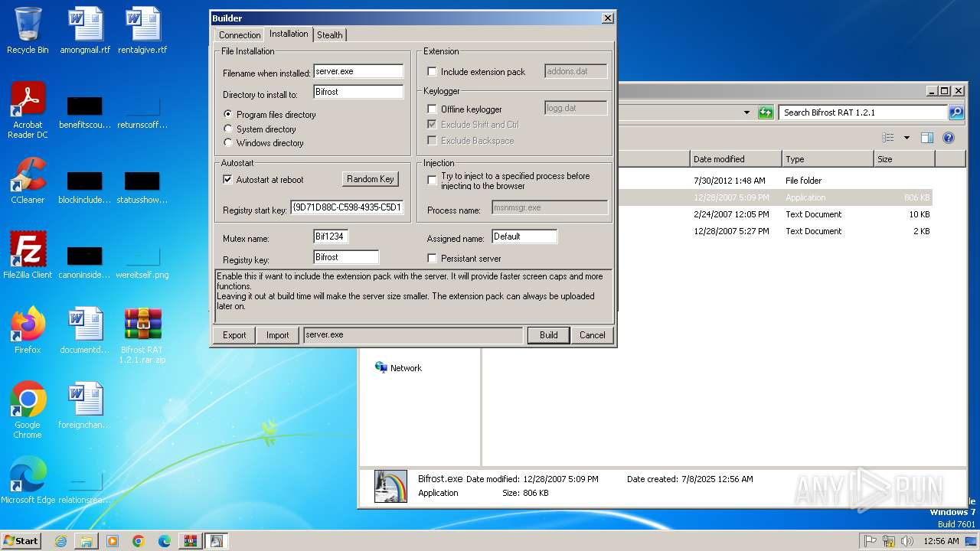980x551 pixels.
Task: Select the Application row dated 12/28/2007 5:09 PM
Action: tap(773, 197)
